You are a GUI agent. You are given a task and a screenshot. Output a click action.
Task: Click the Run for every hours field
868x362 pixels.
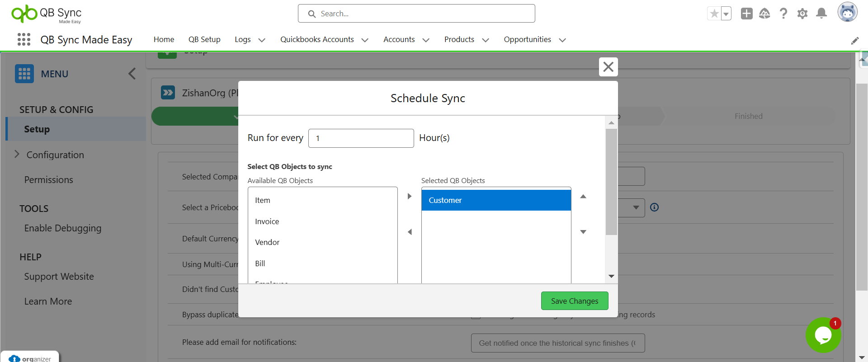(361, 138)
